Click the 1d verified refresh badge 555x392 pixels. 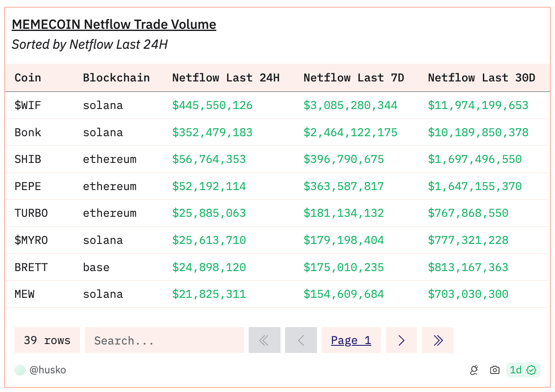click(x=523, y=370)
